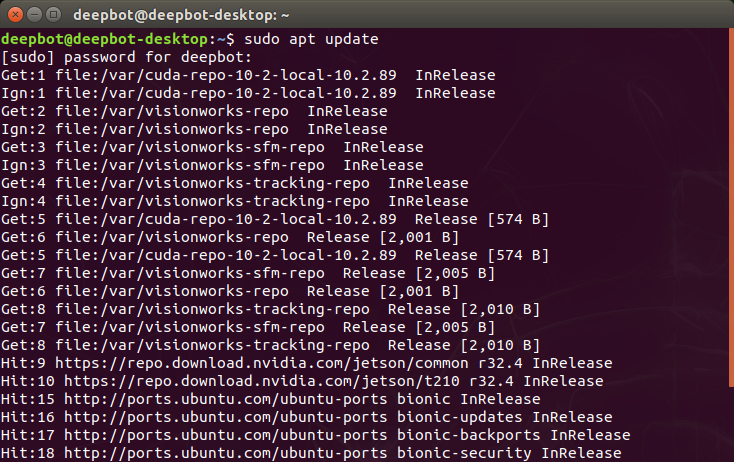
Task: Close the terminal window
Action: pyautogui.click(x=15, y=15)
